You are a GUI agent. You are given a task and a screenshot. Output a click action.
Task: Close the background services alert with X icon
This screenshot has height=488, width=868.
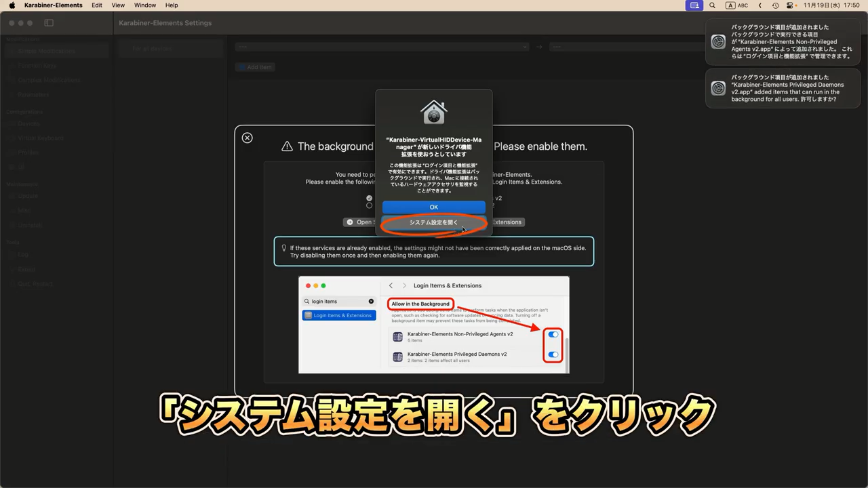tap(248, 138)
